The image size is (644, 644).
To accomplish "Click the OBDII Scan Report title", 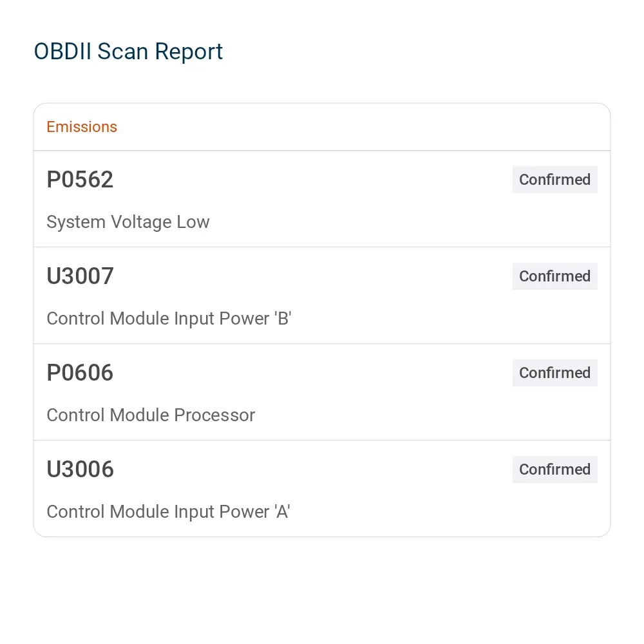I will tap(128, 52).
